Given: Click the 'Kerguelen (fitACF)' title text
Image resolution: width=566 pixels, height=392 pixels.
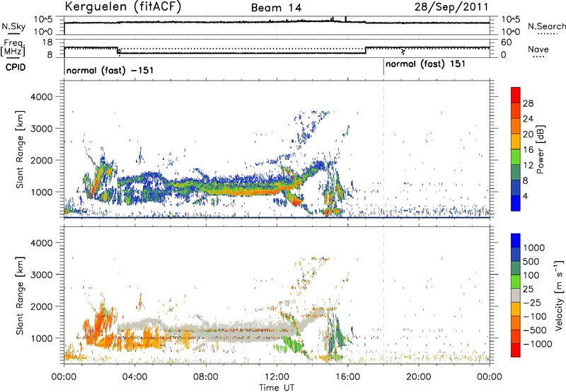Looking at the screenshot, I should point(122,7).
